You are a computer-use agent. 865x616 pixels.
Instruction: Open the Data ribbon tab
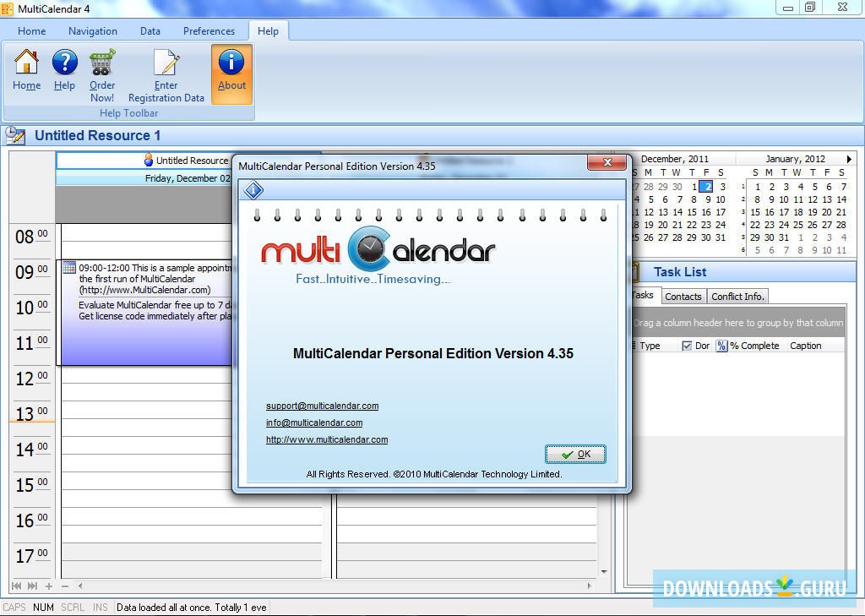[150, 31]
